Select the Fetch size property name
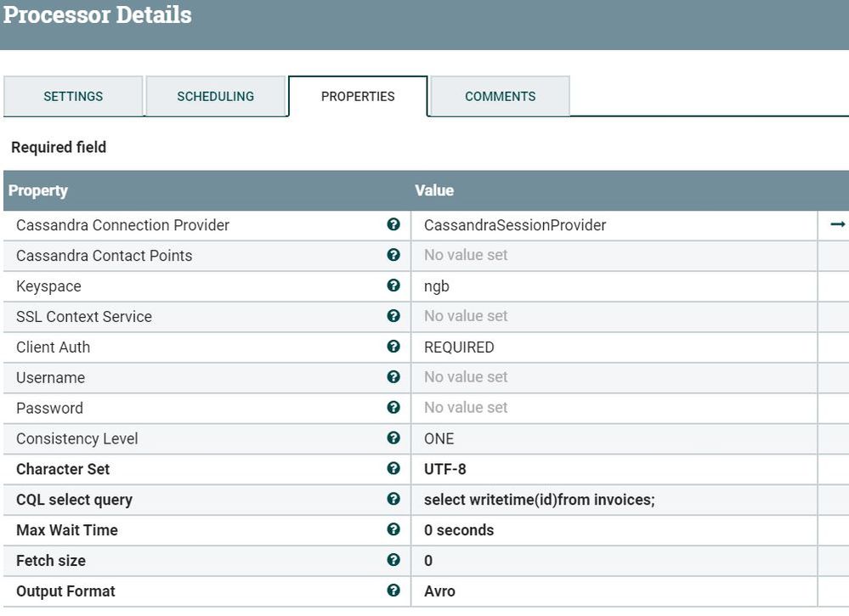Screen dimensions: 849x616 coord(51,561)
